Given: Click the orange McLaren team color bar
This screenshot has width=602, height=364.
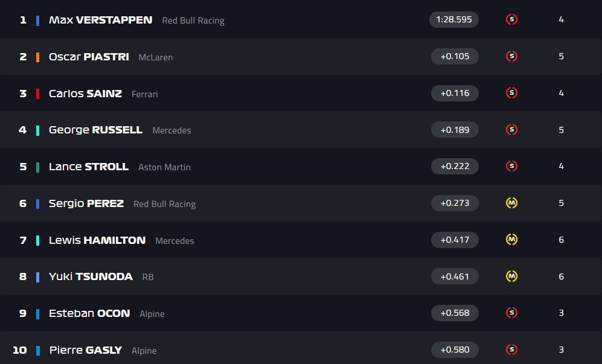Looking at the screenshot, I should [x=37, y=57].
